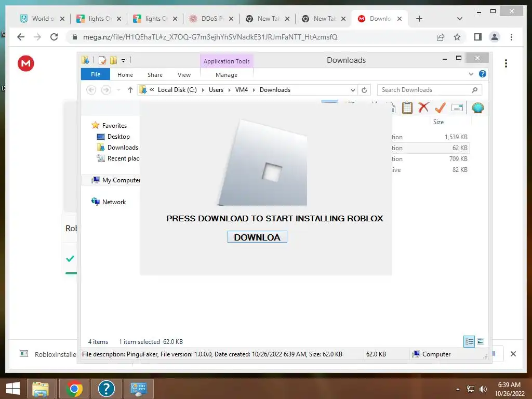
Task: Expand the arrow after Users in breadcrumb
Action: (x=229, y=90)
